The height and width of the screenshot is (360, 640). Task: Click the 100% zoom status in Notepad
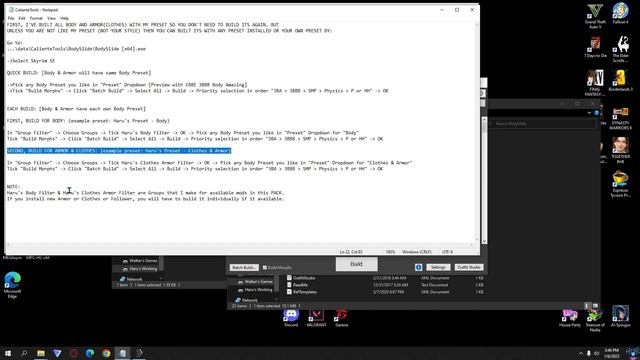[x=390, y=252]
